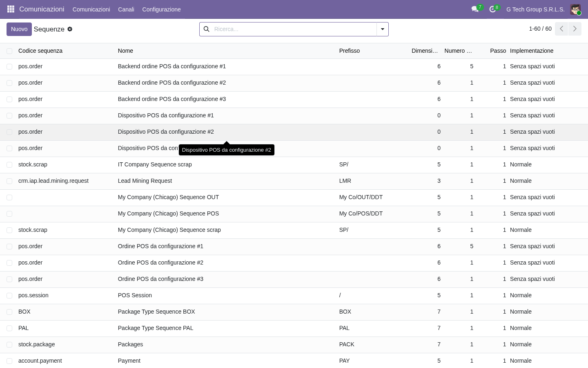
Task: Go to the next page arrow
Action: [575, 29]
